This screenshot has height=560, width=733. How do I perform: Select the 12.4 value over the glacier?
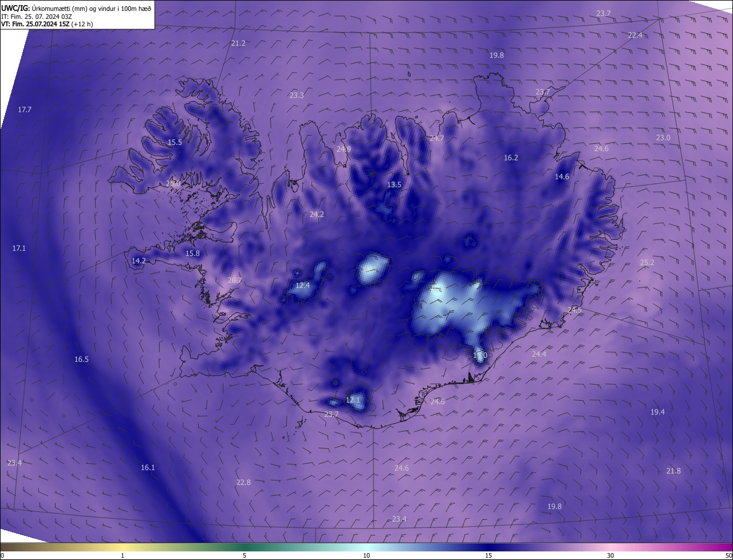tap(302, 285)
